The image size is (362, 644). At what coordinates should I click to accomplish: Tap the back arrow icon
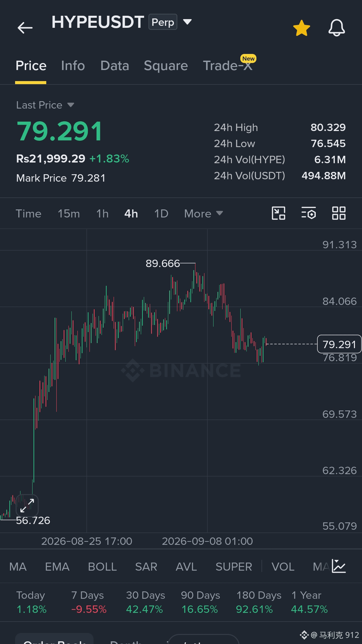click(25, 27)
